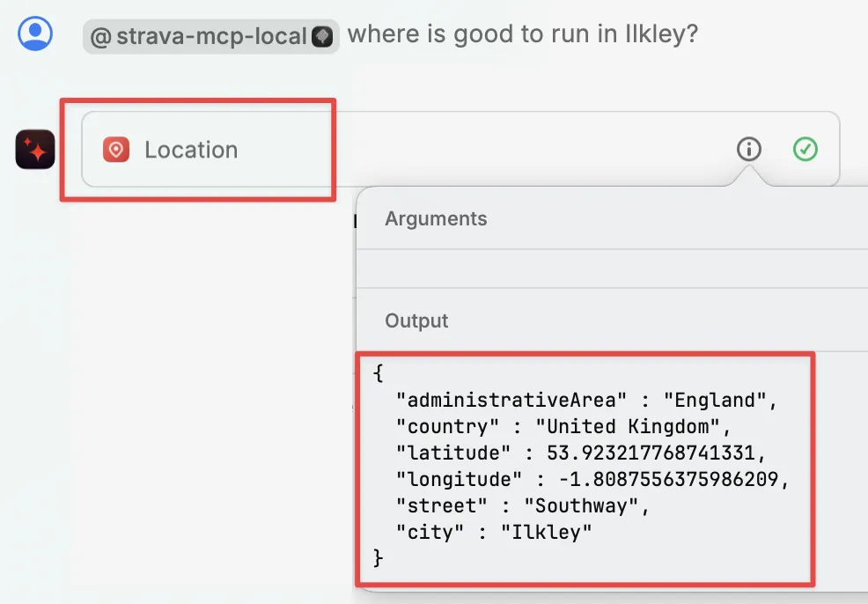
Task: Select the Arguments header tab
Action: coord(436,218)
